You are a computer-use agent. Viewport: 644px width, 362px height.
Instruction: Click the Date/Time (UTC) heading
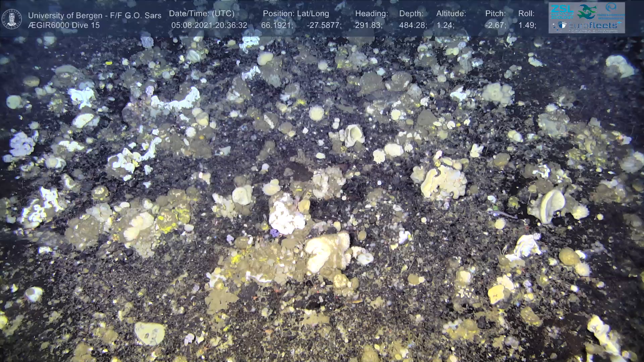coord(202,14)
